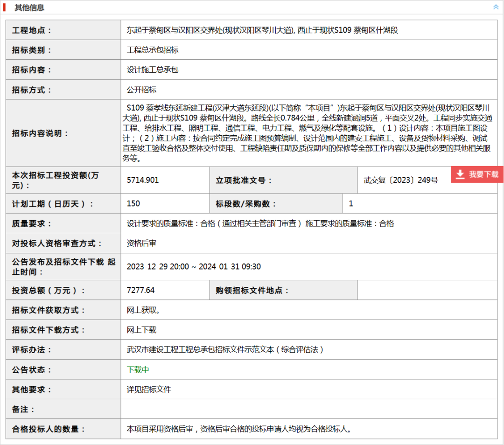Click the 购领招标文件地点 label

pos(252,291)
